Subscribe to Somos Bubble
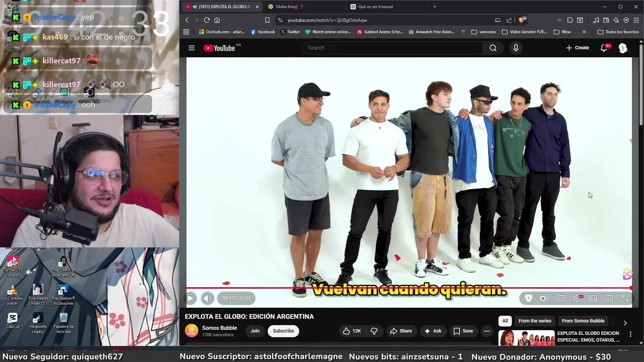This screenshot has width=644, height=362. tap(283, 331)
